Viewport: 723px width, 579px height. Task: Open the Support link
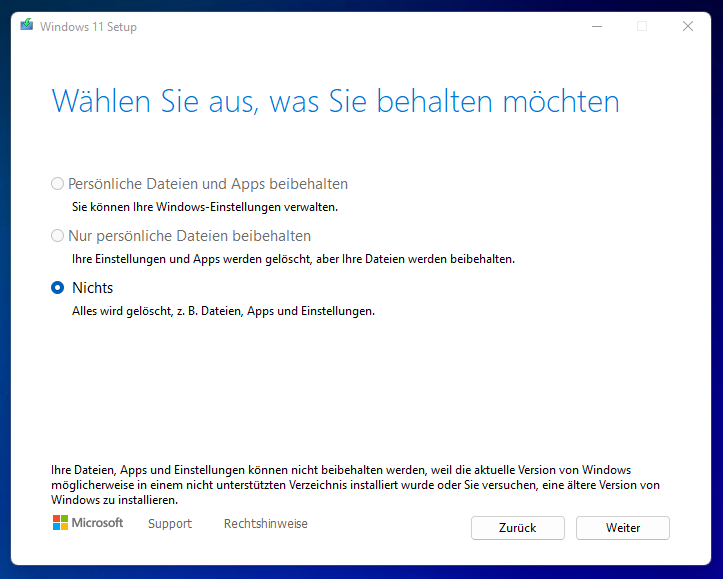pos(170,524)
